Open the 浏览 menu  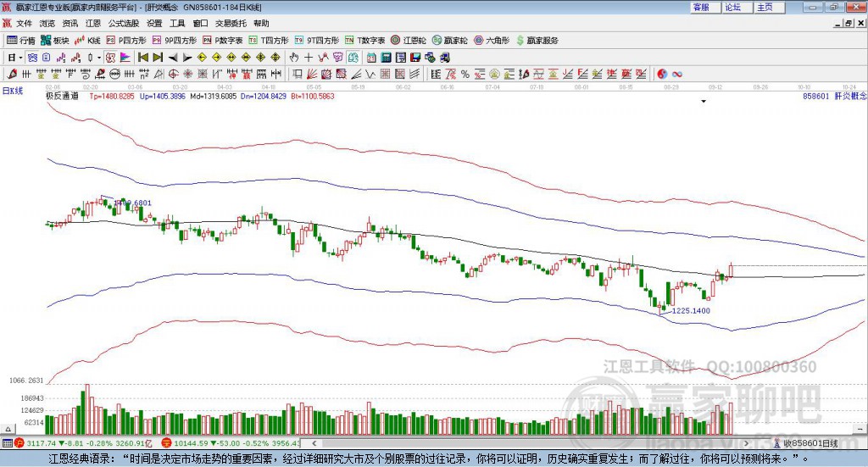point(47,23)
